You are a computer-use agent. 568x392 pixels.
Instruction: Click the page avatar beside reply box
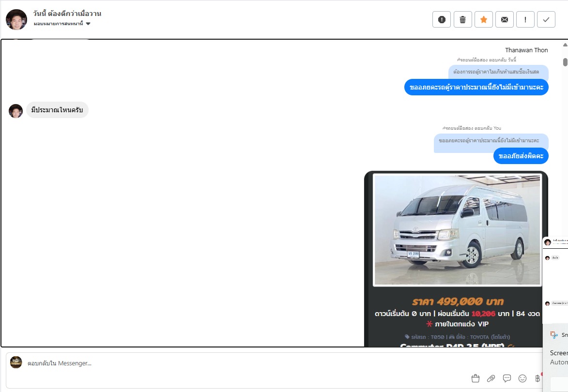(16, 362)
